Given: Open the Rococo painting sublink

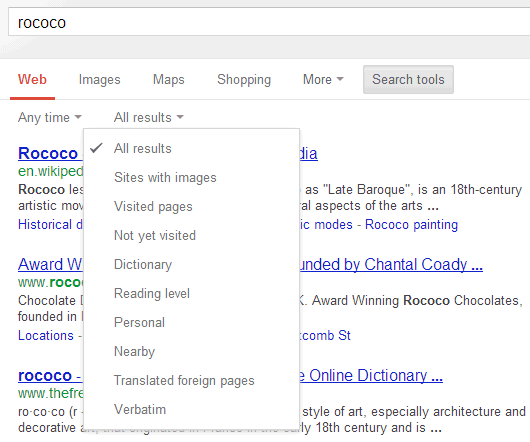Looking at the screenshot, I should [411, 225].
